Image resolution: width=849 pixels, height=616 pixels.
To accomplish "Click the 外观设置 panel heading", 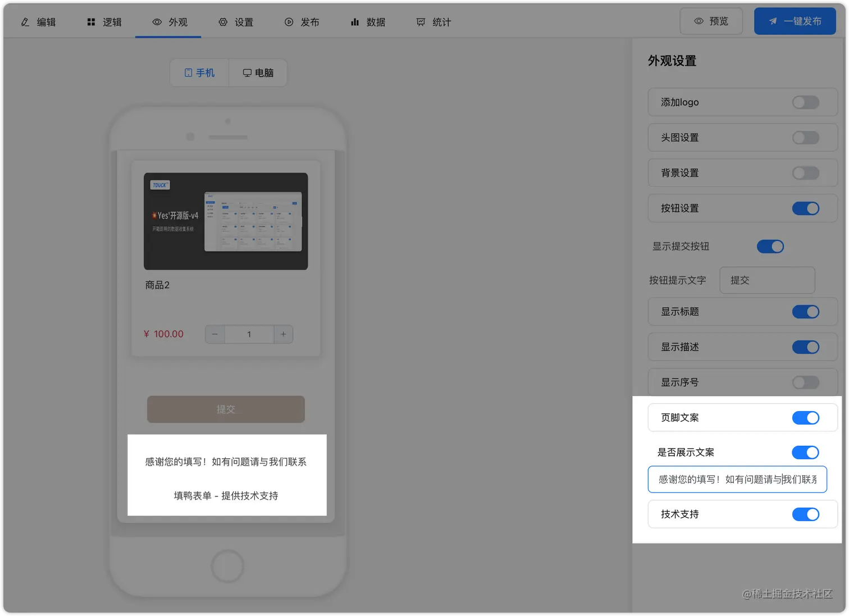I will [x=672, y=61].
